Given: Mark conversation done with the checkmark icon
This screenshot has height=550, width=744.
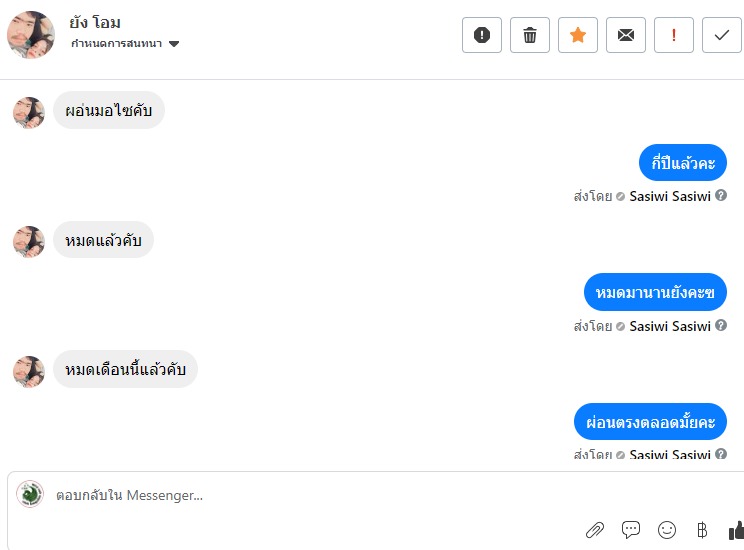Looking at the screenshot, I should tap(722, 35).
